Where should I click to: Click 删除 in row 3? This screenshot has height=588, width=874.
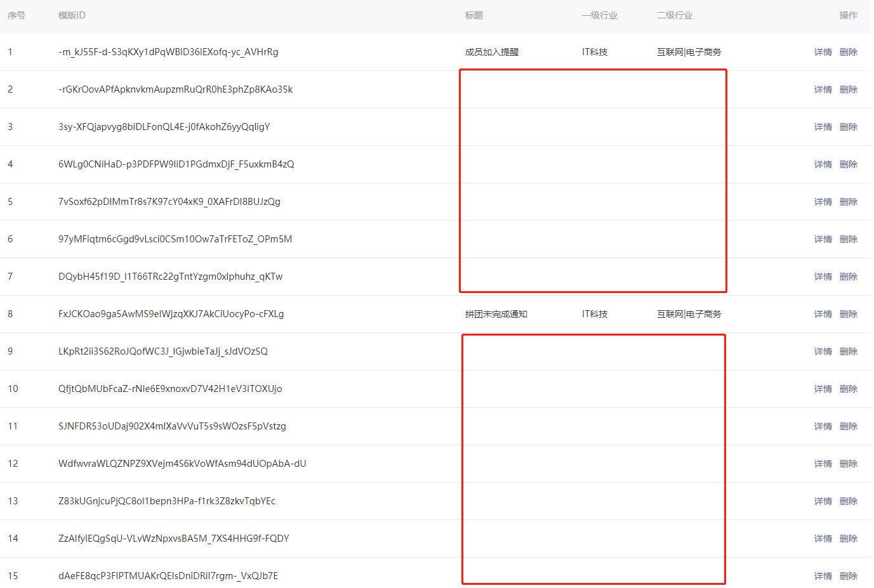tap(848, 127)
